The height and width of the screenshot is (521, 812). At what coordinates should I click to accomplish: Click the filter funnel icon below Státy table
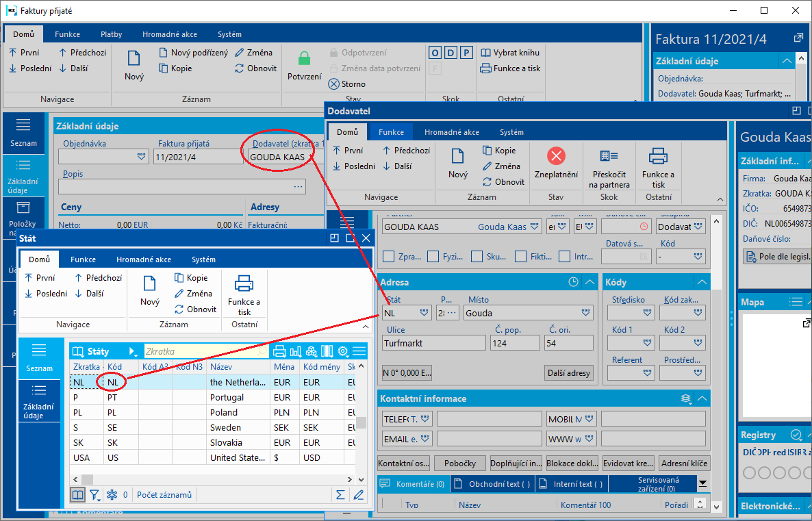click(95, 494)
